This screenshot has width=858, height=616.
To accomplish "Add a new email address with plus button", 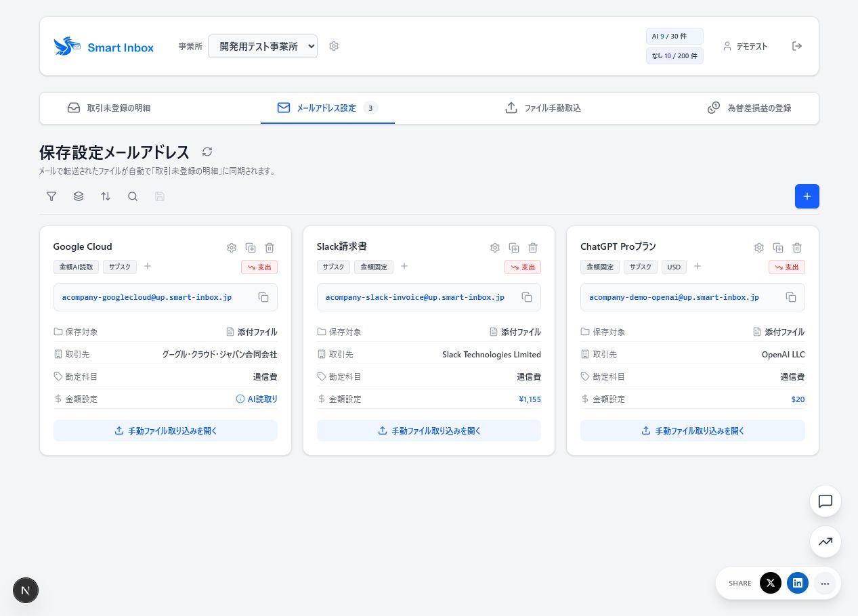I will [807, 196].
